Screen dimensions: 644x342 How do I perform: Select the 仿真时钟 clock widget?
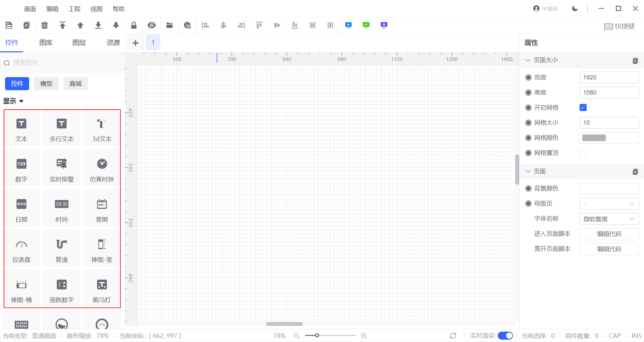102,168
